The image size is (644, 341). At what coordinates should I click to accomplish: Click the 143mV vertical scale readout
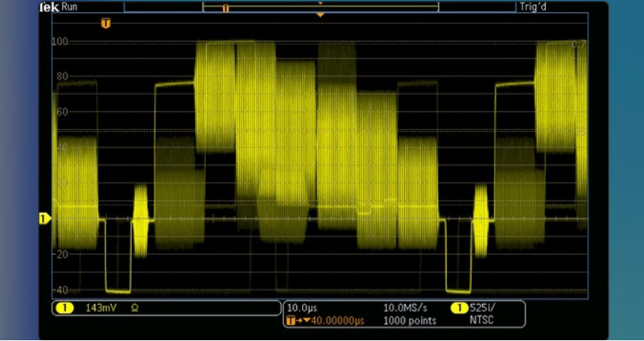[99, 308]
